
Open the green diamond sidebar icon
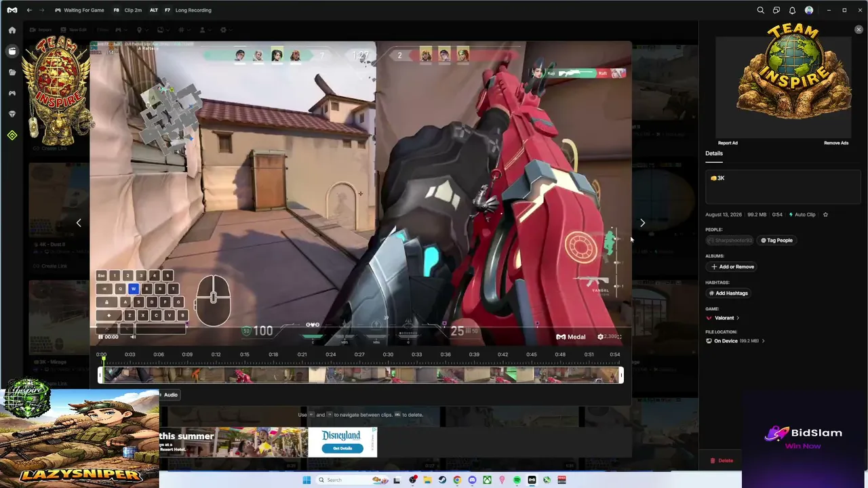click(12, 136)
